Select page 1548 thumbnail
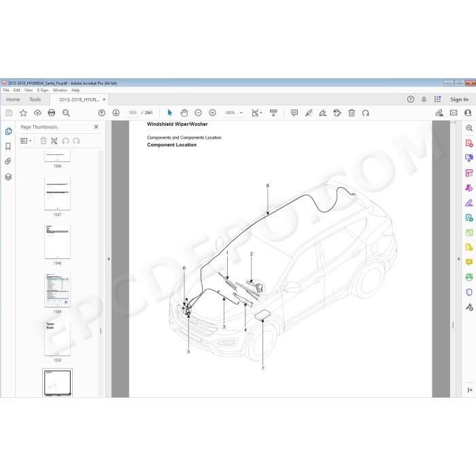 tap(57, 241)
